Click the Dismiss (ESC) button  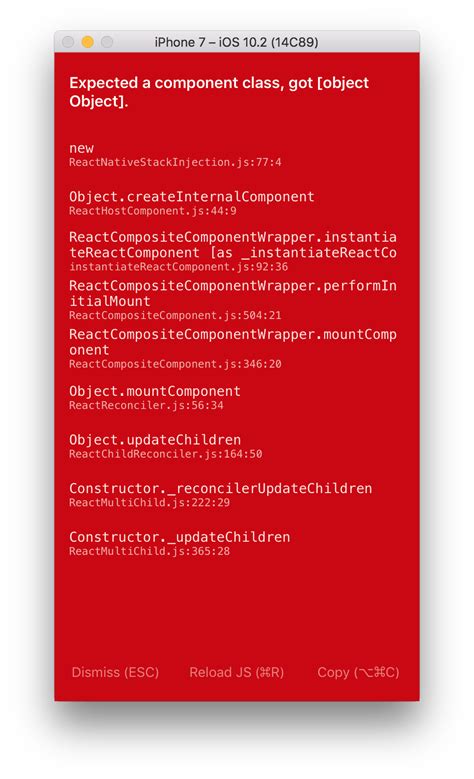tap(115, 672)
